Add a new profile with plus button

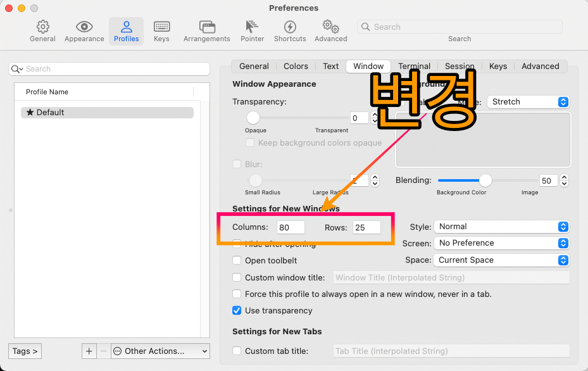point(89,351)
